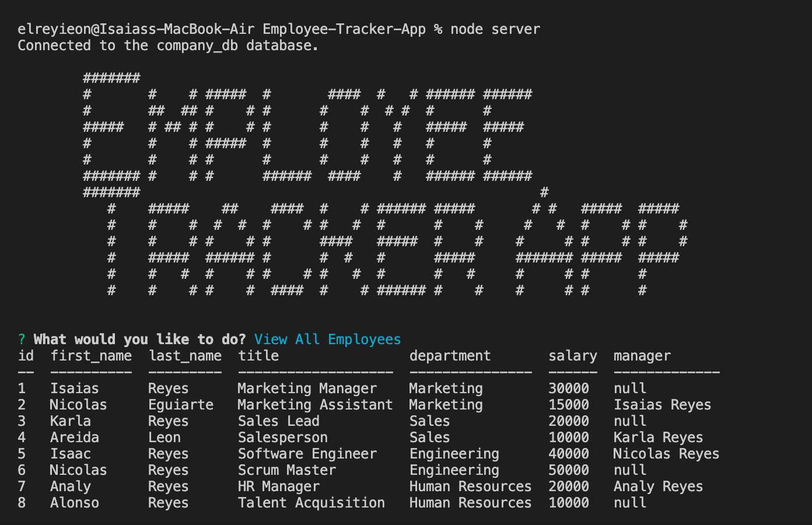Click the 'first_name' column header
Image resolution: width=812 pixels, height=525 pixels.
click(91, 356)
